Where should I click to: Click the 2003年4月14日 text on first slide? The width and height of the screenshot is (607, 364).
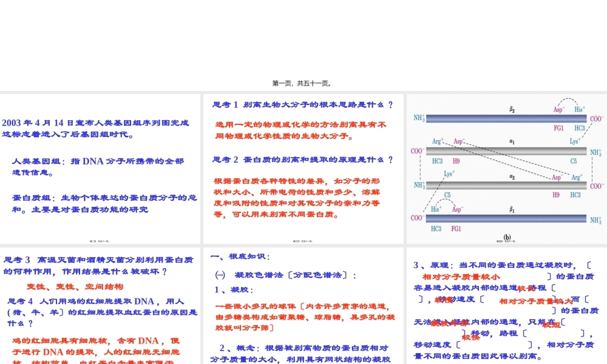click(x=94, y=122)
